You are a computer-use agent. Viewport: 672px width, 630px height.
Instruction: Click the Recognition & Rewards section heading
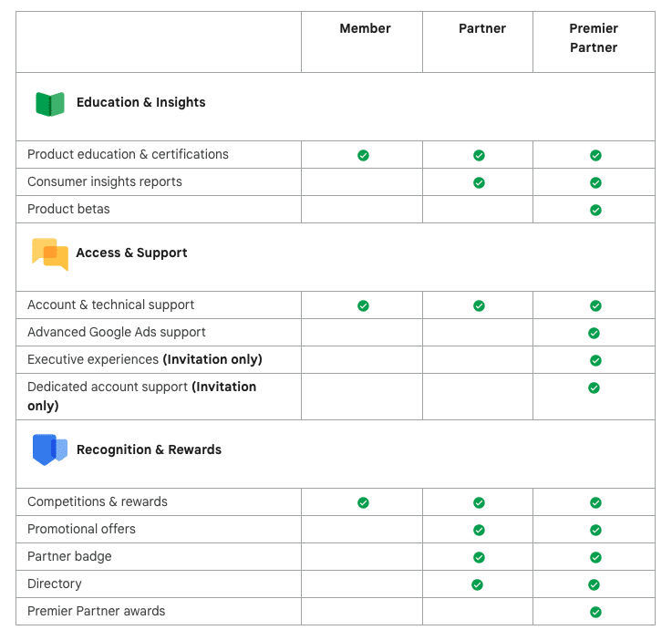150,449
